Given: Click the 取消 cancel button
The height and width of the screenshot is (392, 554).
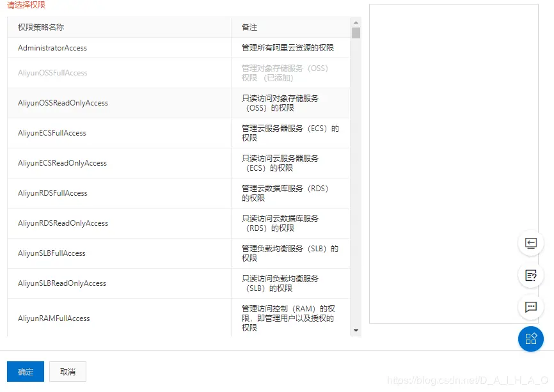Looking at the screenshot, I should (x=67, y=372).
